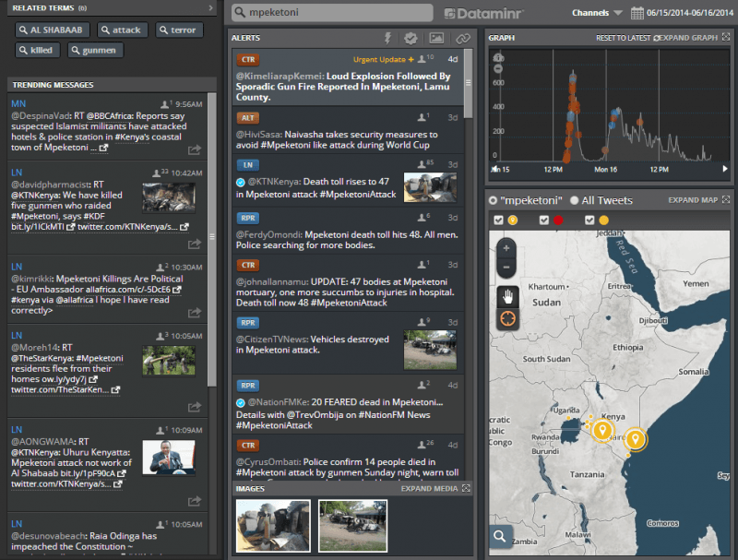
Task: Zoom out on the map
Action: (506, 267)
